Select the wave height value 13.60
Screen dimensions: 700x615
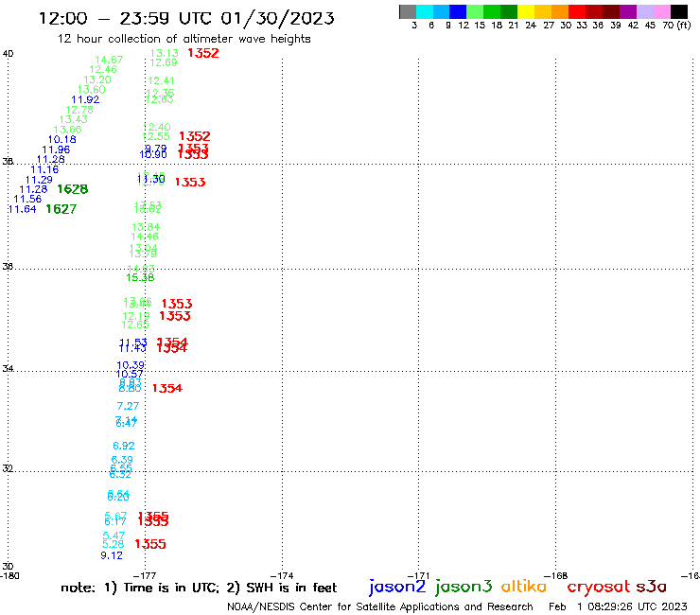92,90
